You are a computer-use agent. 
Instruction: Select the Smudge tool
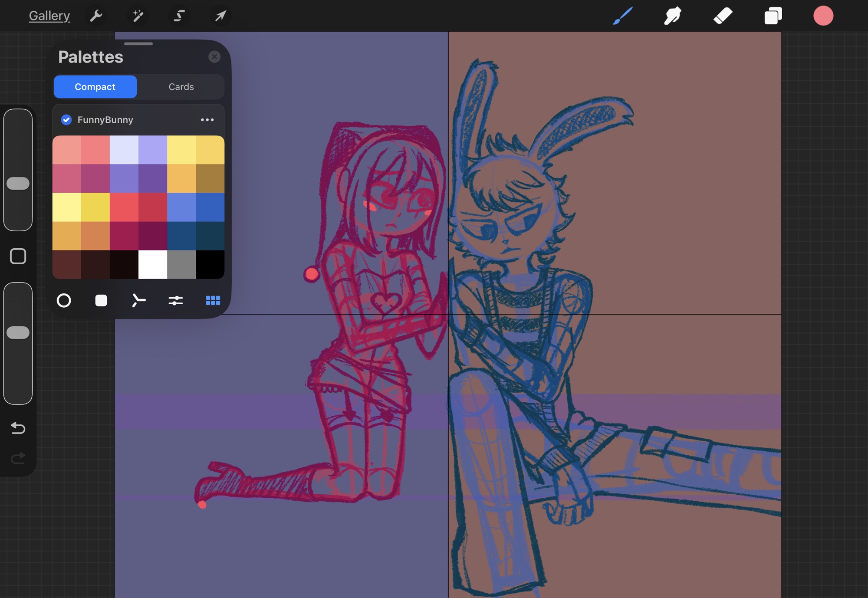tap(672, 16)
